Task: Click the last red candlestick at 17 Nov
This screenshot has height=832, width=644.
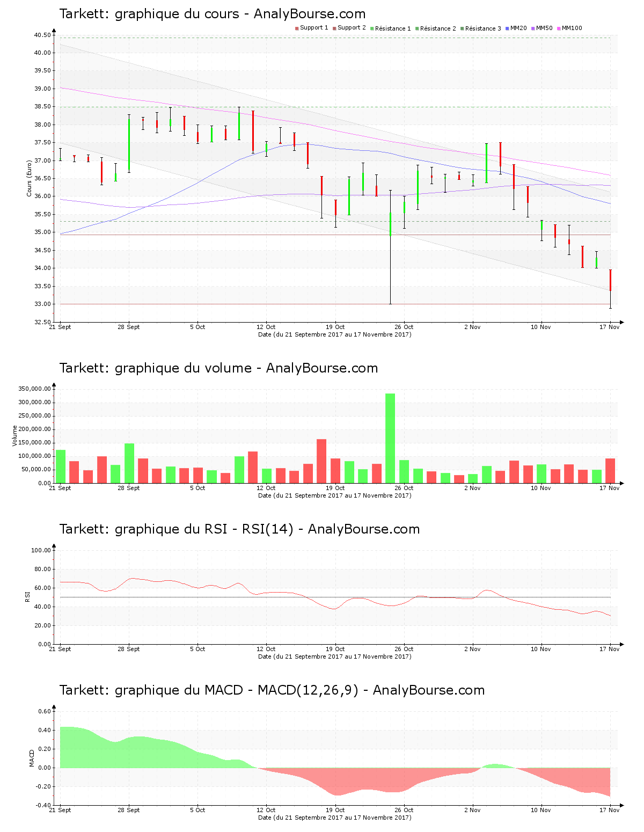Action: tap(610, 289)
